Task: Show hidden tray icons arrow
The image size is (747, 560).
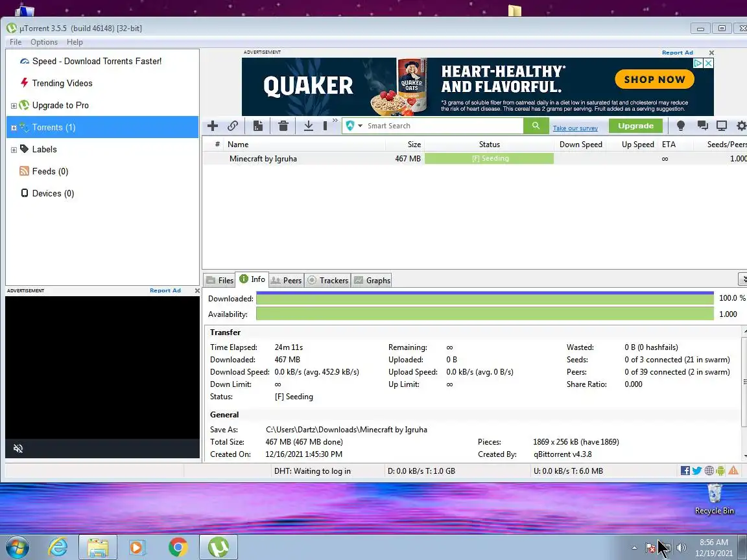Action: point(634,548)
